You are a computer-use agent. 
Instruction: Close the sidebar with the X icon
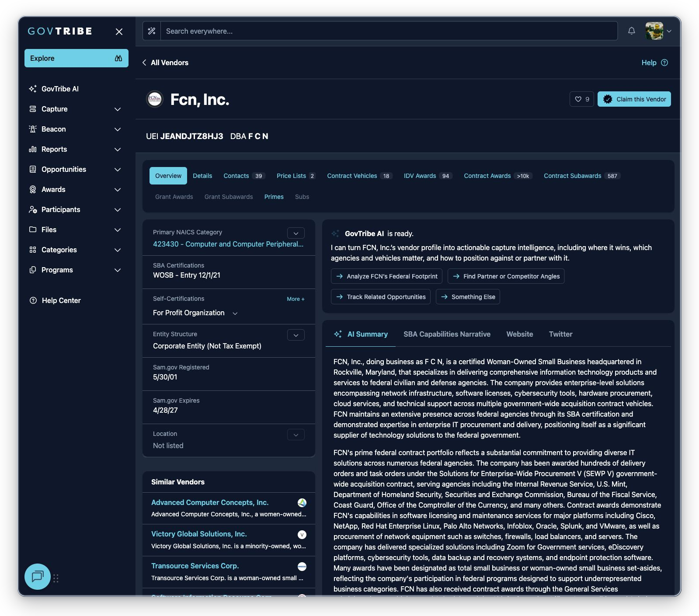click(x=119, y=31)
